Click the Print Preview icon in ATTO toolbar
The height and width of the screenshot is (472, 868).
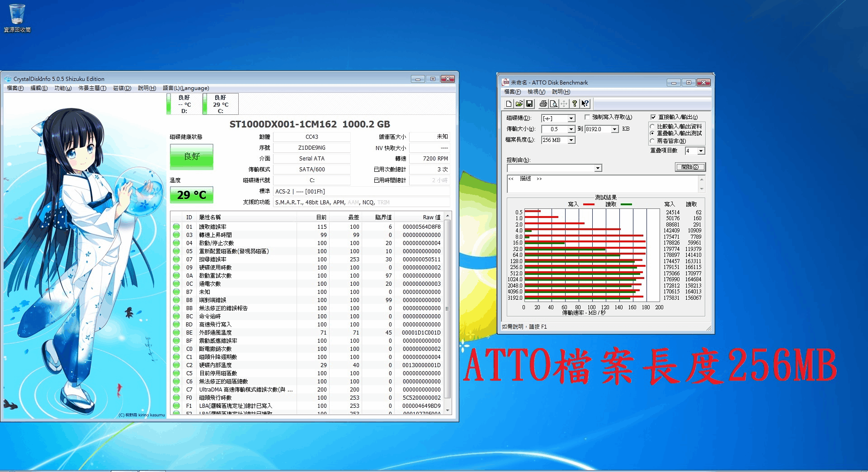(x=553, y=104)
